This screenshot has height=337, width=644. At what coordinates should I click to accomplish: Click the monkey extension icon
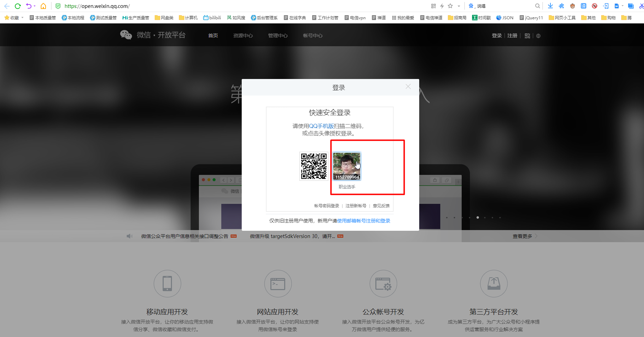[573, 6]
